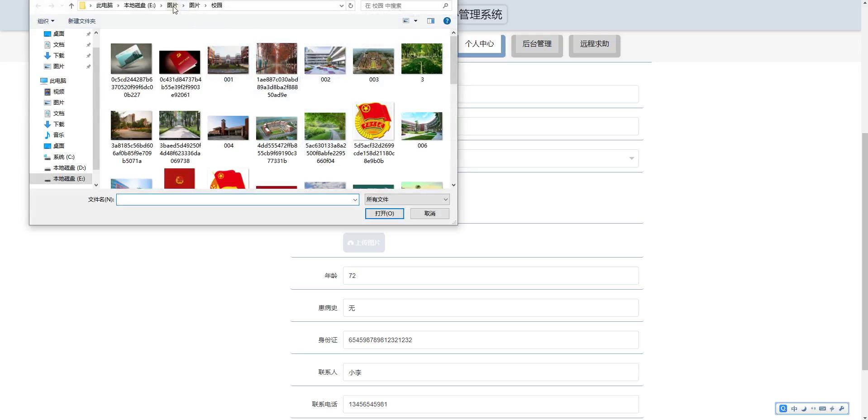Open view options dropdown arrow

(x=415, y=21)
